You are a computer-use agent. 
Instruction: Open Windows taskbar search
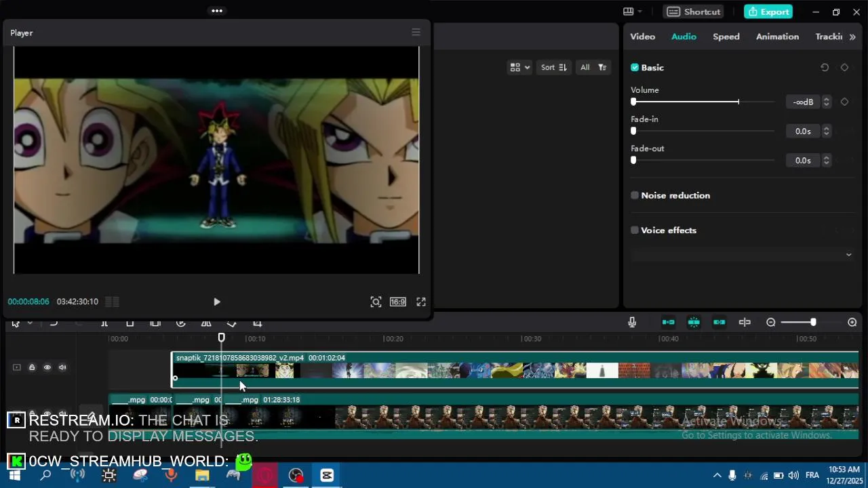point(45,475)
